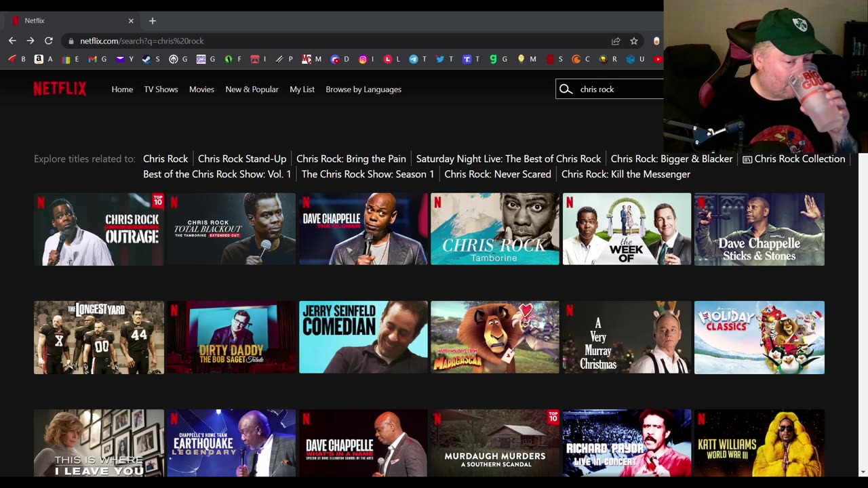
Task: Click Saturday Night Live: Best of Chris Rock
Action: 509,159
